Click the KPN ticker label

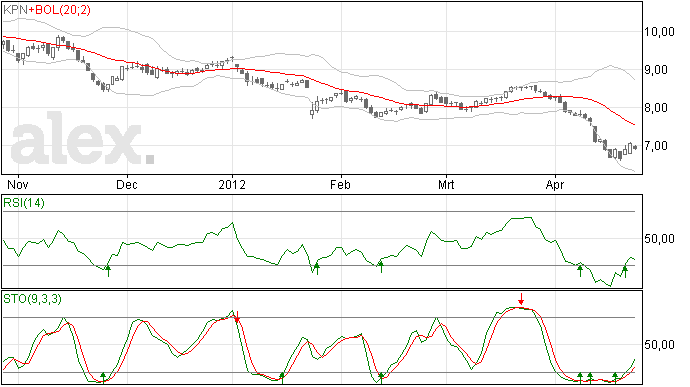coord(15,10)
